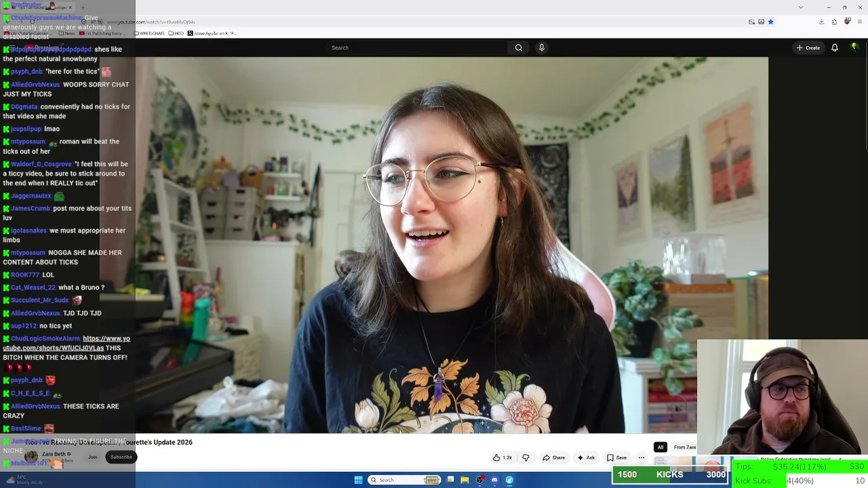Click chat username BestSlime
868x488 pixels.
pyautogui.click(x=26, y=428)
